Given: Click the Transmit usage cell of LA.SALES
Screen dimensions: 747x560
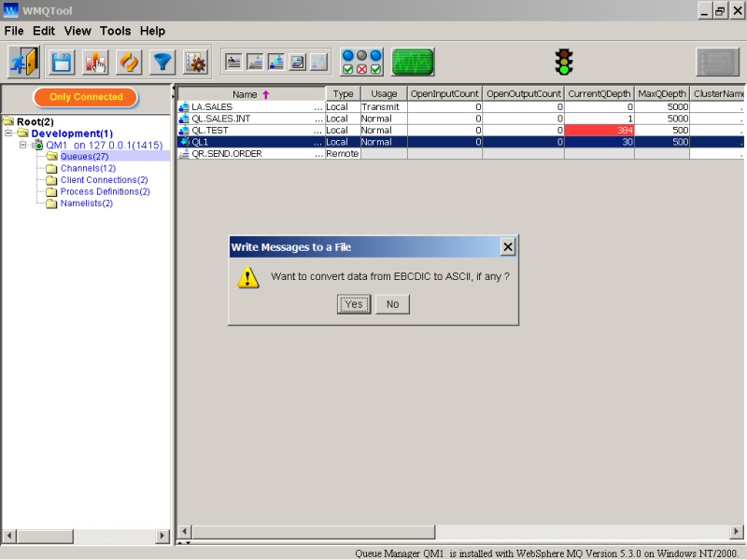Looking at the screenshot, I should [x=384, y=107].
